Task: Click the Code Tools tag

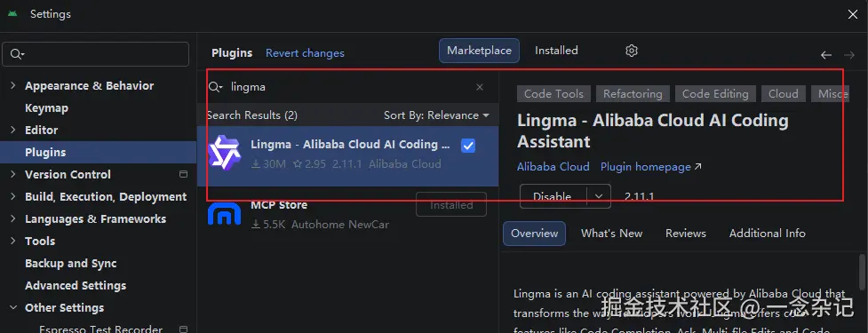Action: coord(554,94)
